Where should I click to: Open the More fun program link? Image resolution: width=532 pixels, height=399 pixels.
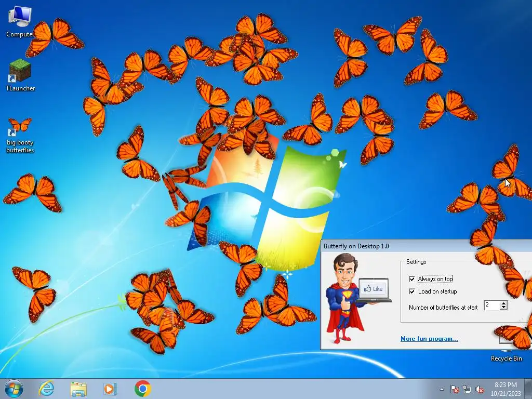[429, 339]
